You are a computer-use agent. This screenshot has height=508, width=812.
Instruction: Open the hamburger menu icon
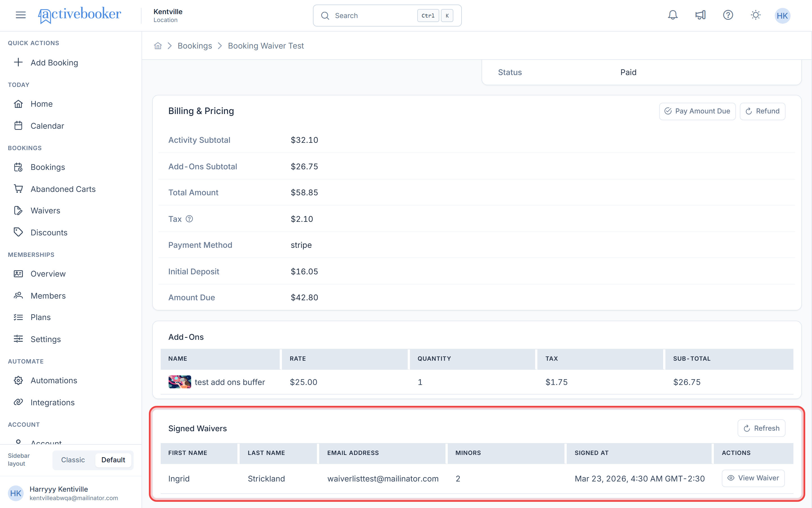point(21,15)
